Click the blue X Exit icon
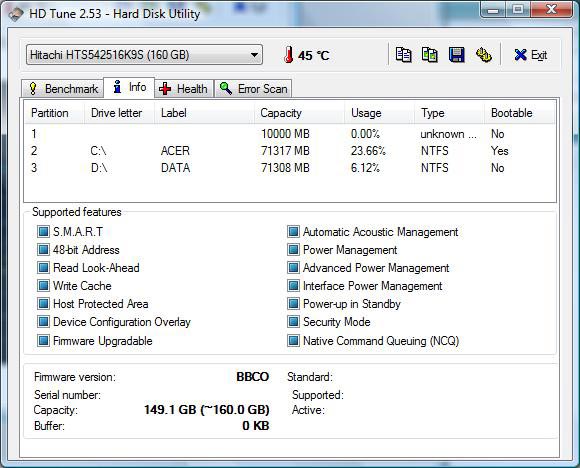The height and width of the screenshot is (468, 580). (520, 55)
